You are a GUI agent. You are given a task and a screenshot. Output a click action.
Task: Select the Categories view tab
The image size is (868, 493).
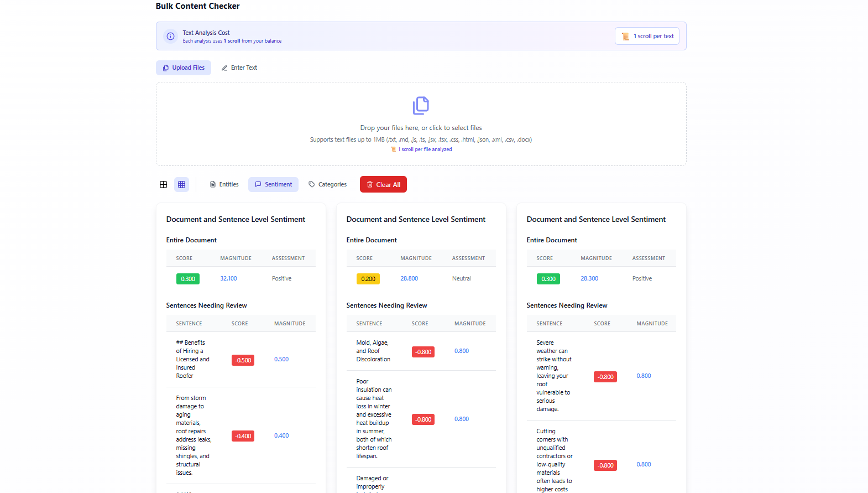click(x=327, y=185)
